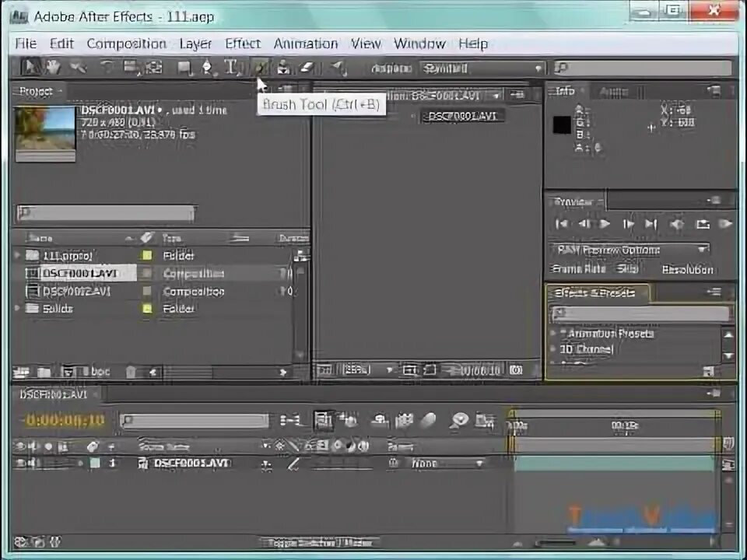Click the timeline layer search field
Viewport: 747px width, 560px height.
coord(195,421)
